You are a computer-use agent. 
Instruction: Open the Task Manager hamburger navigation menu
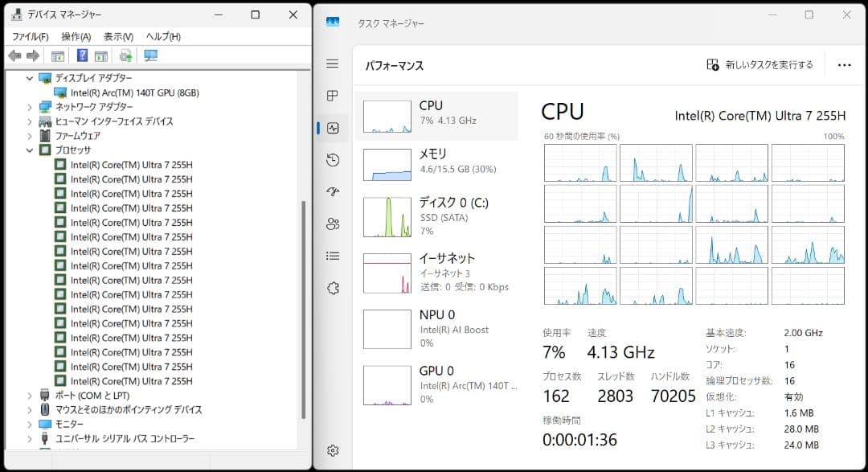[333, 64]
